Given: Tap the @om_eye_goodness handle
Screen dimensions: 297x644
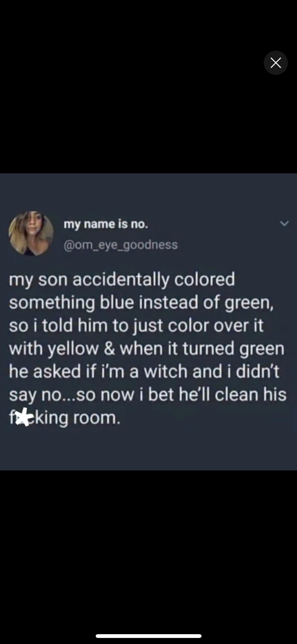Looking at the screenshot, I should coord(121,245).
